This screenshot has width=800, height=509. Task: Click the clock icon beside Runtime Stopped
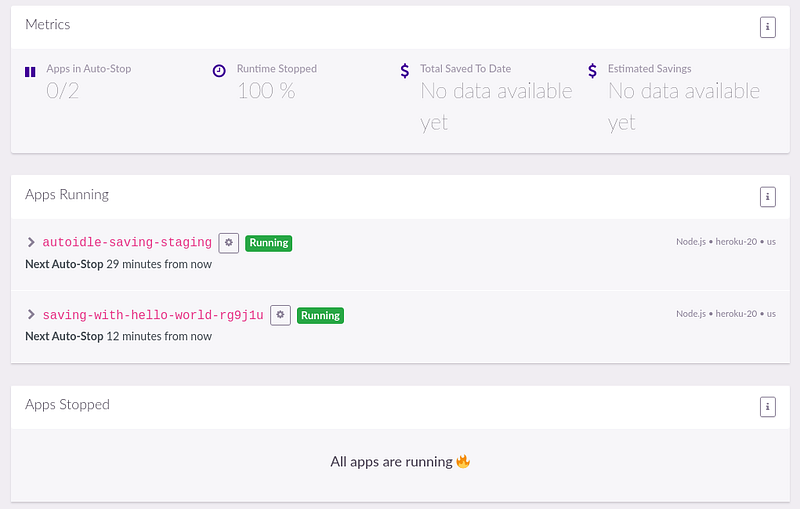tap(219, 71)
